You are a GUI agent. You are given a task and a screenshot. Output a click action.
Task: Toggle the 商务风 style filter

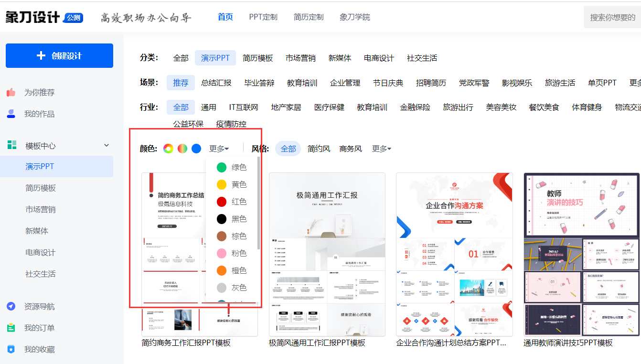(x=351, y=149)
